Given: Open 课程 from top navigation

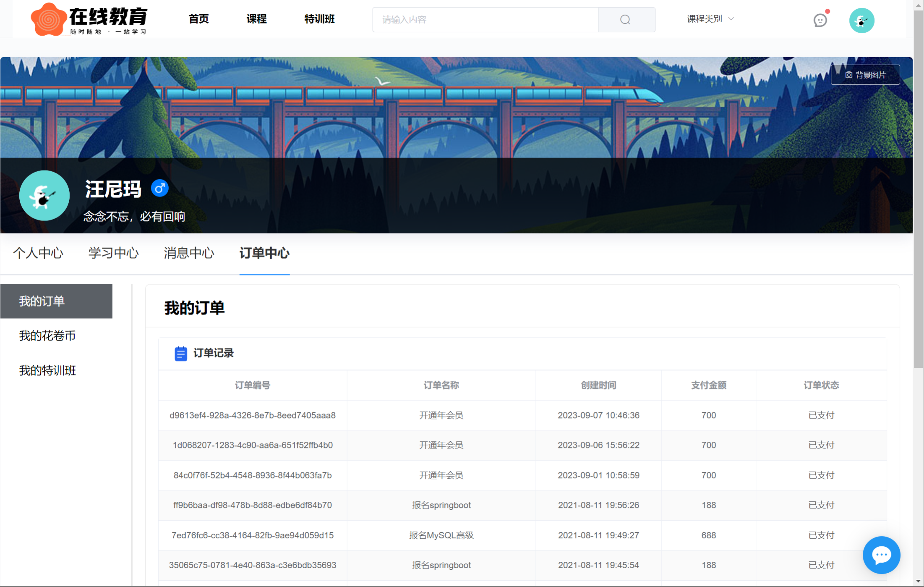Looking at the screenshot, I should click(x=256, y=19).
